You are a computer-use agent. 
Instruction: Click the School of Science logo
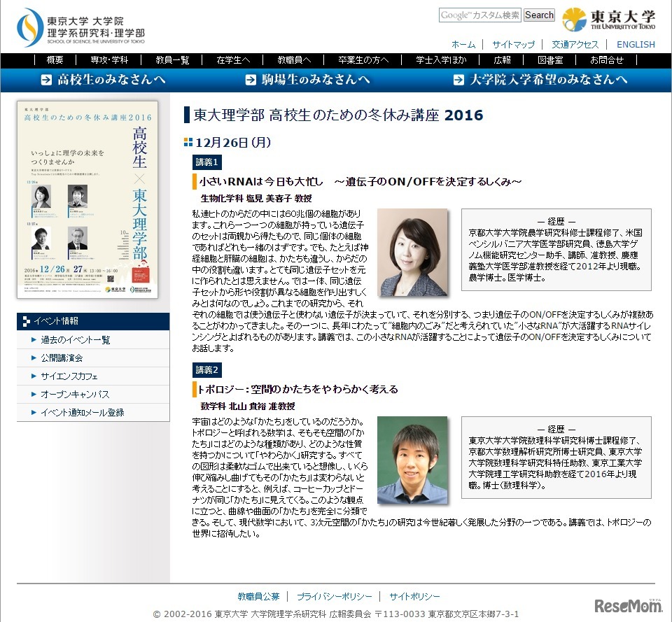[x=80, y=27]
